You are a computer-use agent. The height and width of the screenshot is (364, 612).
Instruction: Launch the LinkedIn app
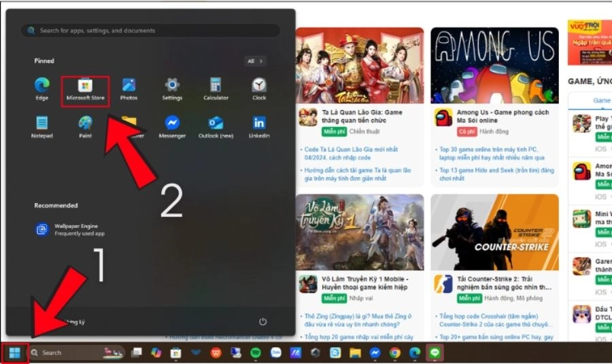coord(259,128)
